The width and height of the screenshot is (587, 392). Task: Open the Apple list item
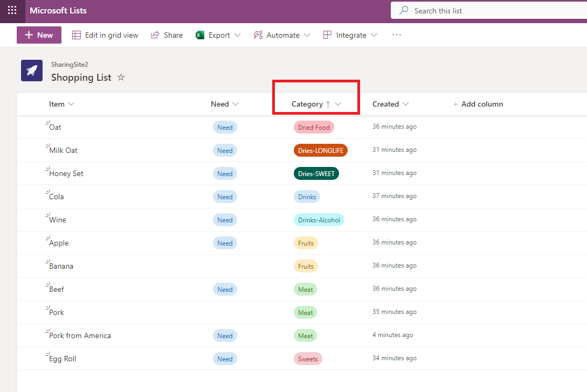click(x=59, y=243)
